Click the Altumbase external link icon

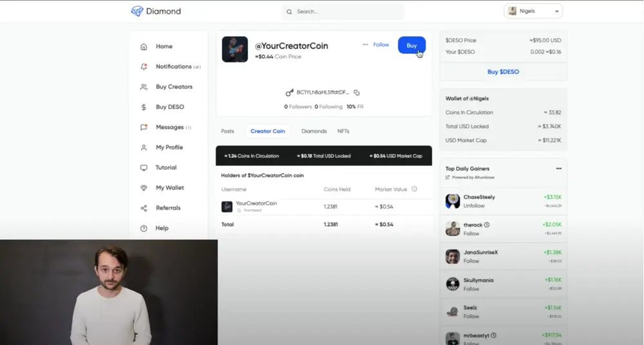(448, 178)
